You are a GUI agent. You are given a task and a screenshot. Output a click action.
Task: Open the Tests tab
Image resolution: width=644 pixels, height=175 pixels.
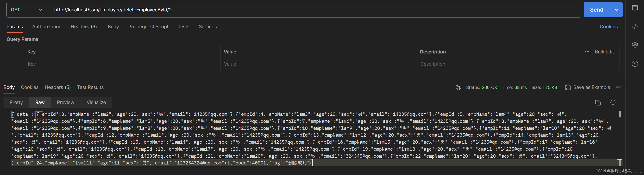tap(184, 27)
